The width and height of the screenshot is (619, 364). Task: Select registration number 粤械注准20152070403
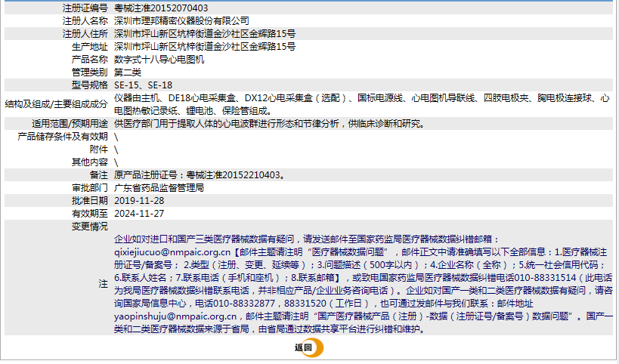tap(161, 8)
